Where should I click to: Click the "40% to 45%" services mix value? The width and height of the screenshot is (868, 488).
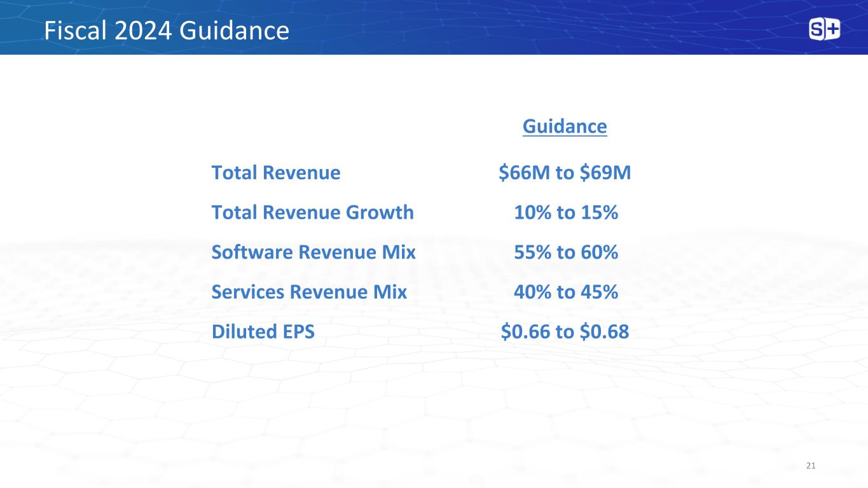click(565, 292)
